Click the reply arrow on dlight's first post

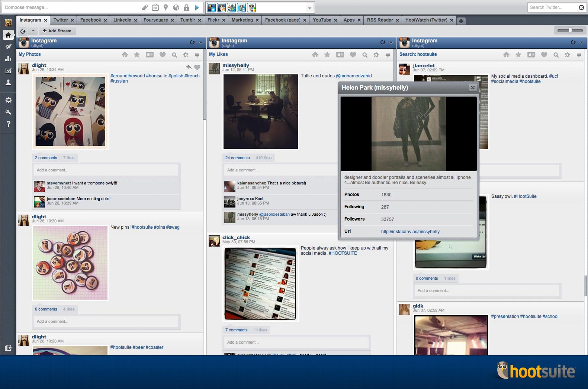(x=189, y=67)
